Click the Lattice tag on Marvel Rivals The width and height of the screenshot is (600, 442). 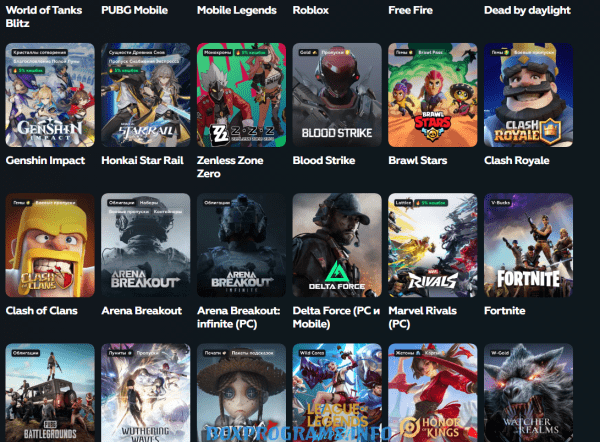[x=403, y=203]
